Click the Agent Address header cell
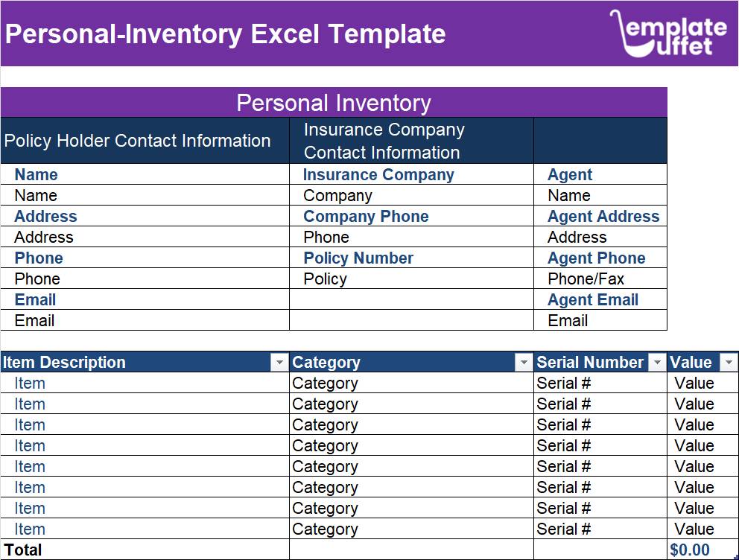Screen dimensions: 739x560 coord(600,216)
